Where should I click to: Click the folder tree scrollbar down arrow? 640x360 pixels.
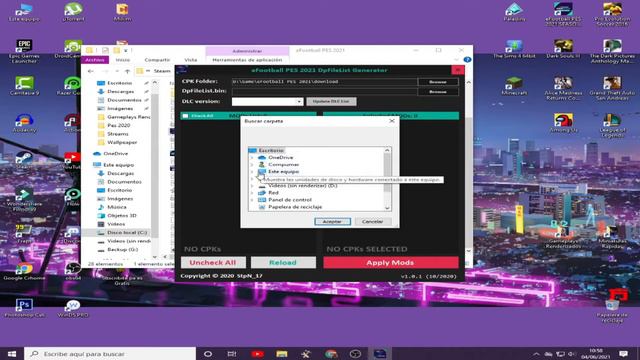pyautogui.click(x=387, y=208)
